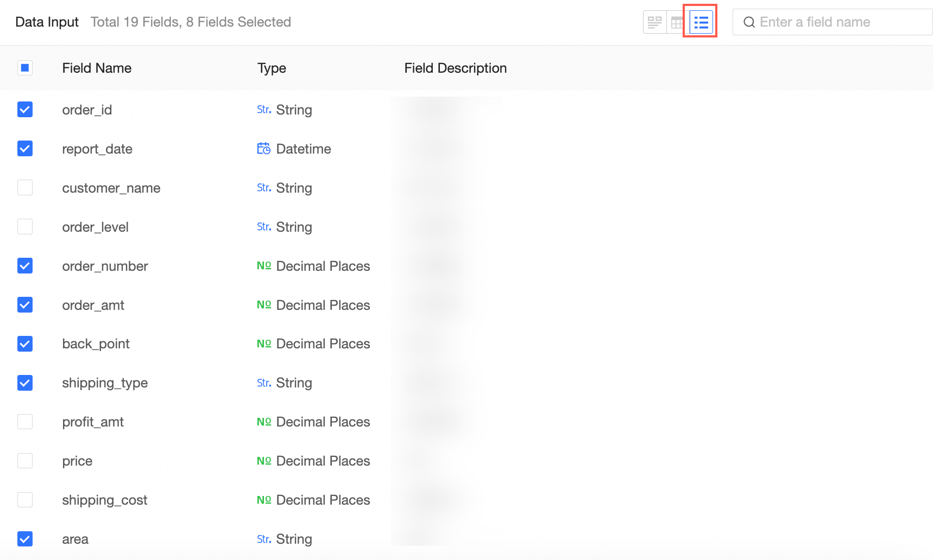The image size is (933, 560).
Task: Click the No. type icon for back_point
Action: tap(264, 343)
